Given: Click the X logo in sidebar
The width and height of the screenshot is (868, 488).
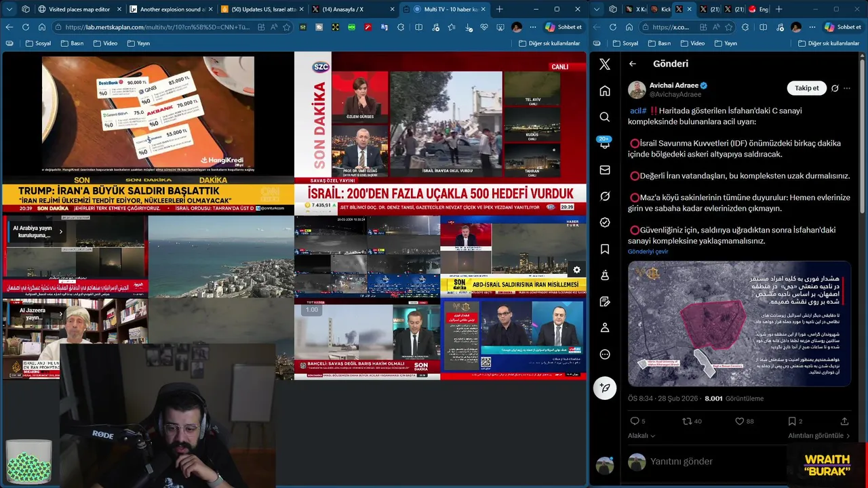Looking at the screenshot, I should coord(605,64).
